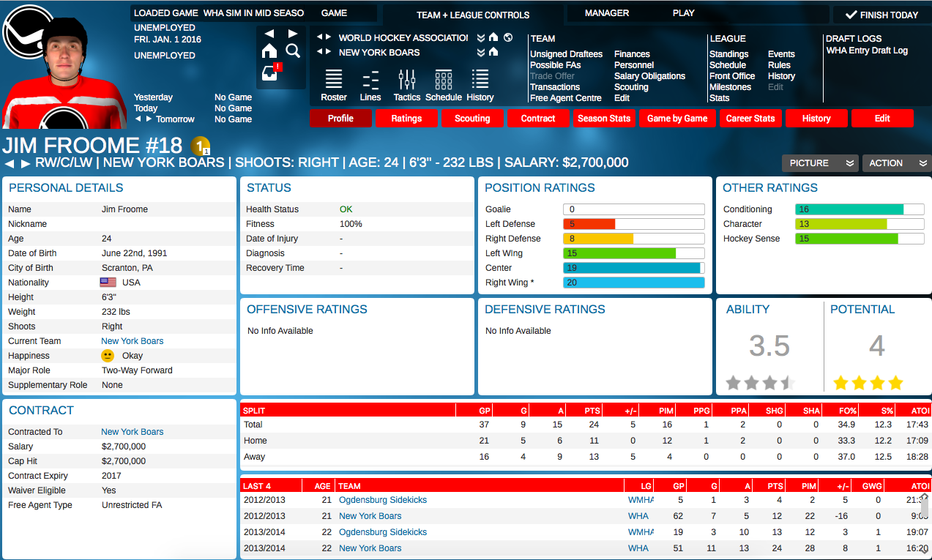Viewport: 932px width, 560px height.
Task: Click the Right Wing rating bar
Action: tap(634, 282)
